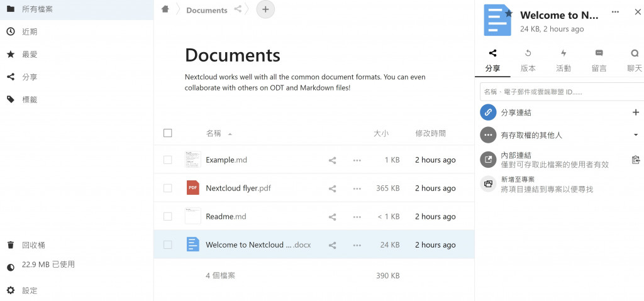Sort files by name column header
Viewport: 644px width, 301px height.
pos(214,133)
